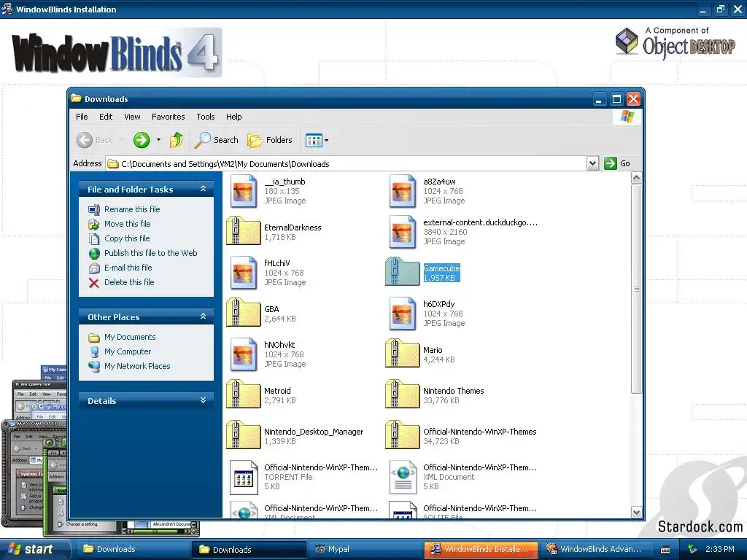This screenshot has width=747, height=560.
Task: Click Rename this file link
Action: [x=132, y=209]
